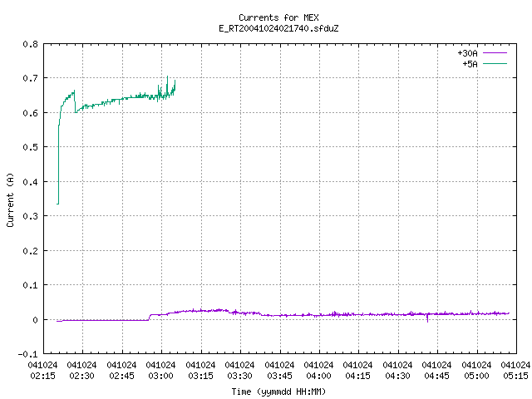This screenshot has height=399, width=532.
Task: Click the x-axis tick label 05:00
Action: (476, 376)
